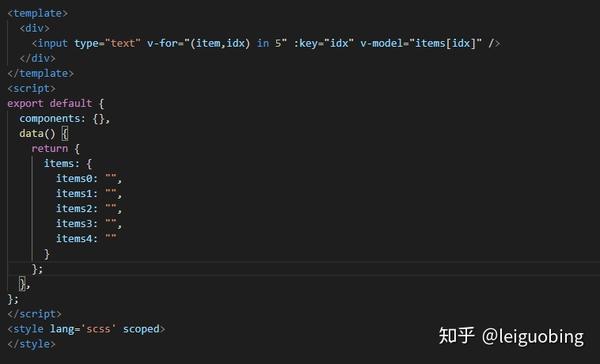Click the opening template tag
This screenshot has width=600, height=364.
pyautogui.click(x=38, y=13)
